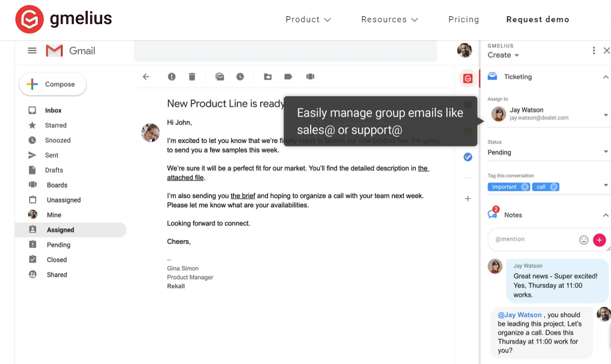Screen dimensions: 611x364
Task: Click the @mention notes input field
Action: (x=532, y=240)
